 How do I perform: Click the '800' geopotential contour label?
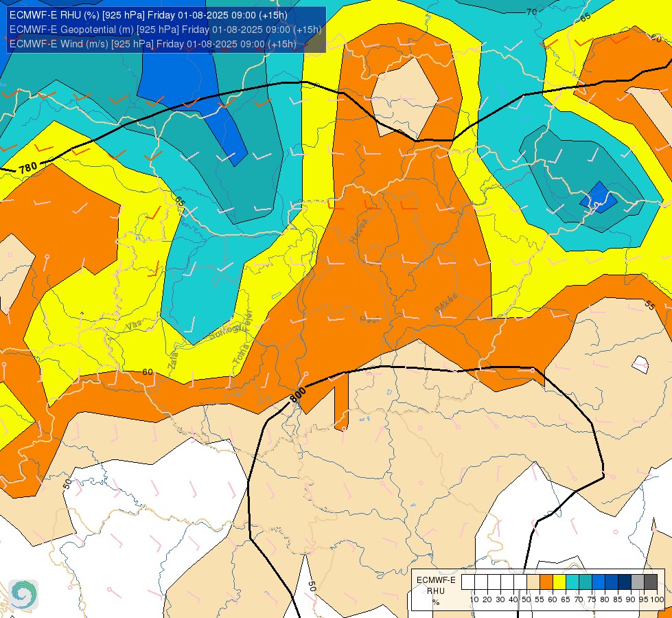coord(298,395)
